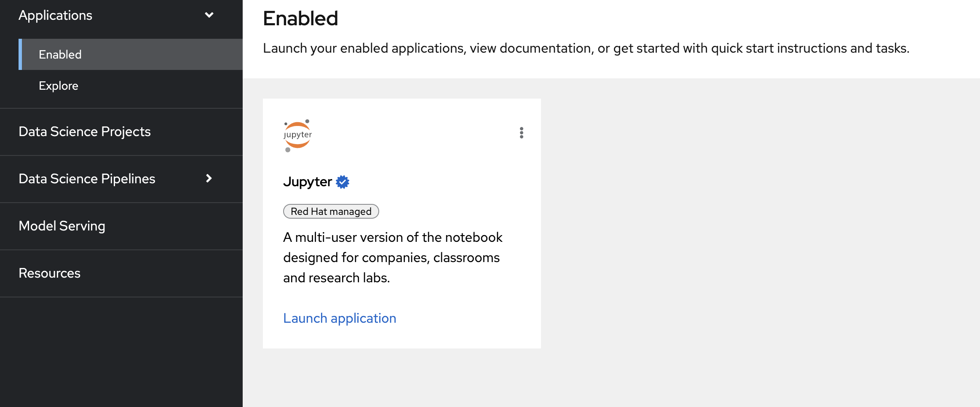980x407 pixels.
Task: Click the page subtitle about launching applications
Action: (x=586, y=48)
